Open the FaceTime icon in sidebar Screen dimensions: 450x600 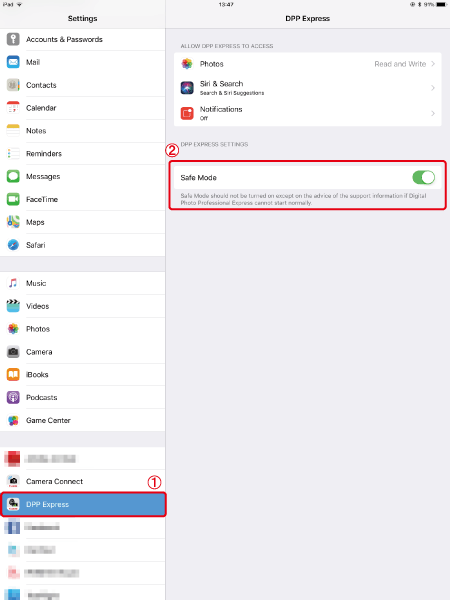pos(13,199)
